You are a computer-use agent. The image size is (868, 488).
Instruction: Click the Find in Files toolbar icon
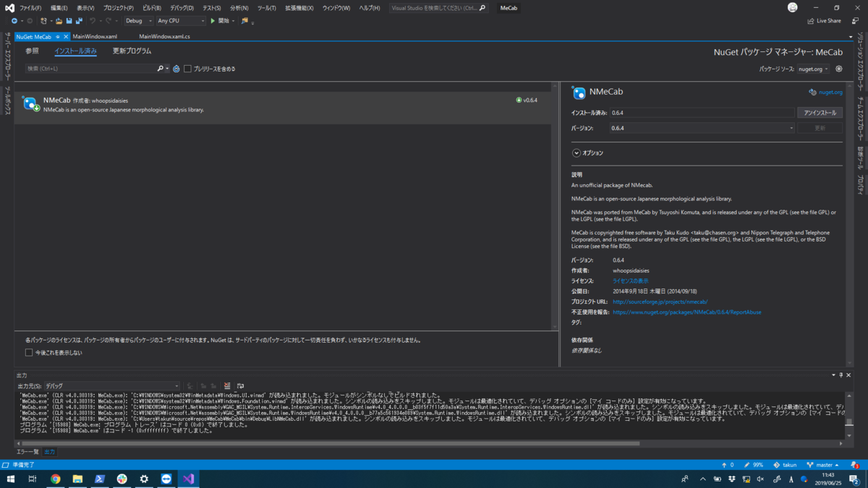[x=244, y=21]
